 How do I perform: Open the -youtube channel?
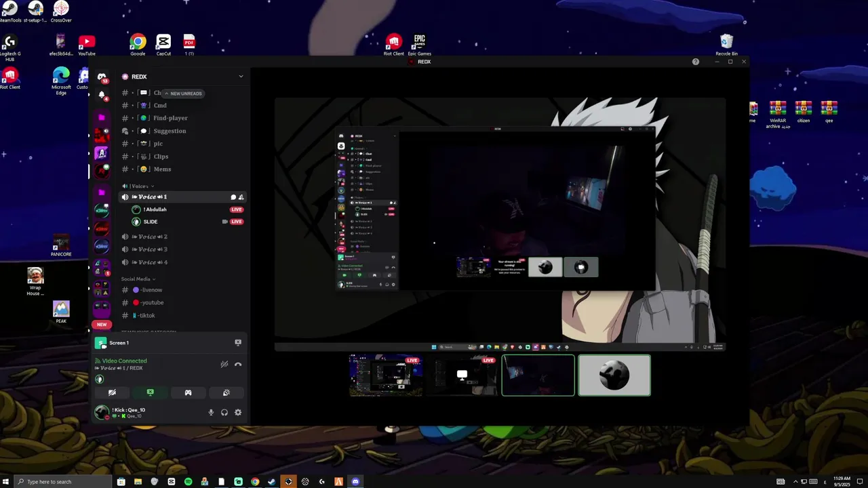click(x=183, y=303)
